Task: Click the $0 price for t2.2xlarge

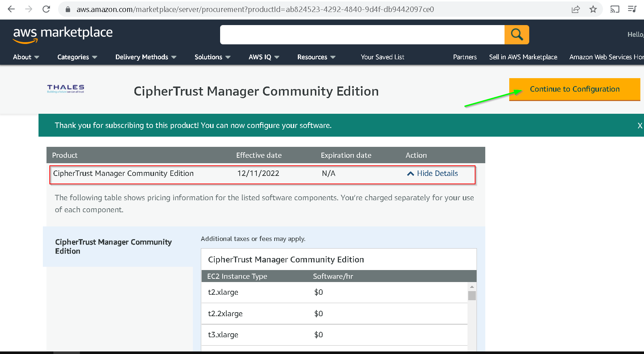Action: tap(319, 314)
